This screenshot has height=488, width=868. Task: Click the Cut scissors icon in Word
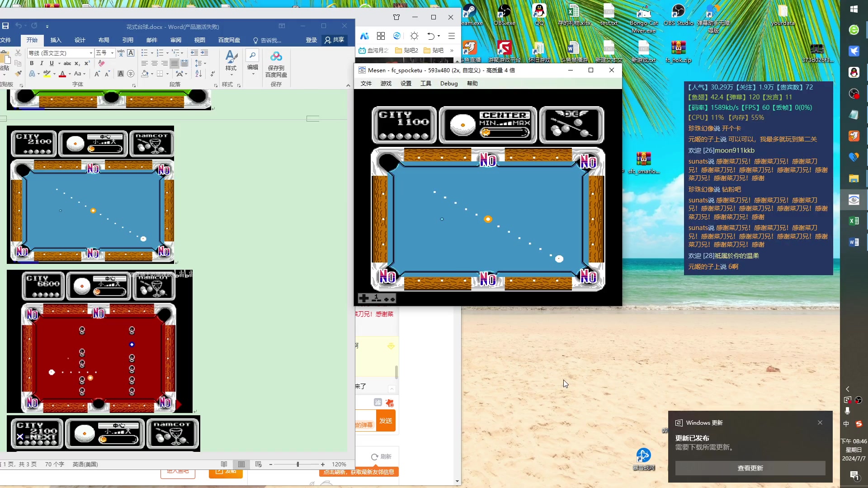click(18, 53)
